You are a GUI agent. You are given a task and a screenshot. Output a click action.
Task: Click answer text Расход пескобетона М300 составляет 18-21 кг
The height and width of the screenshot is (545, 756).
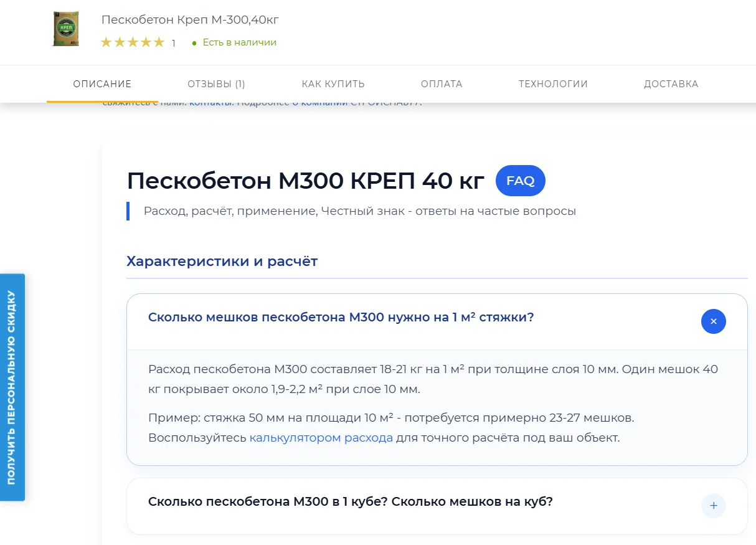433,379
